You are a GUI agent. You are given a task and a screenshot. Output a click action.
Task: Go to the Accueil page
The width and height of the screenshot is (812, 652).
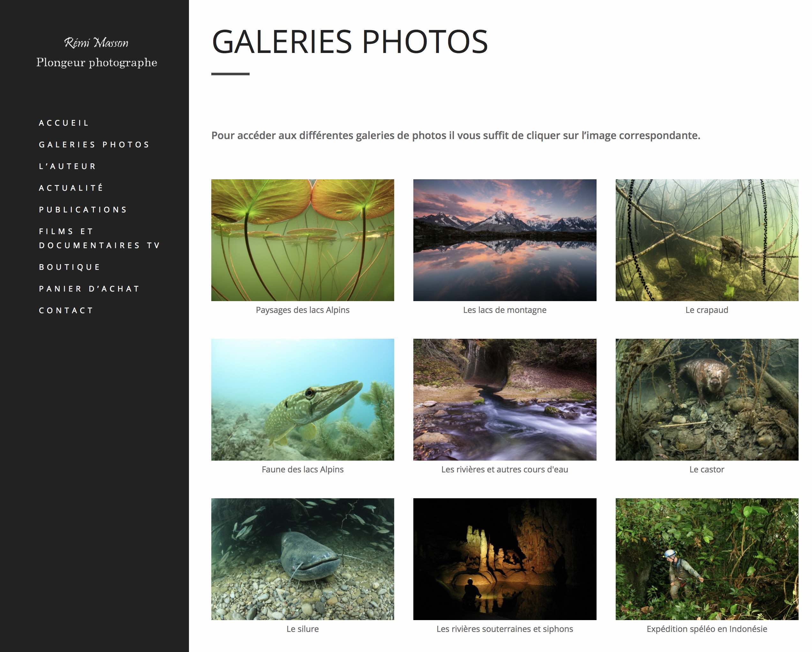[x=64, y=123]
